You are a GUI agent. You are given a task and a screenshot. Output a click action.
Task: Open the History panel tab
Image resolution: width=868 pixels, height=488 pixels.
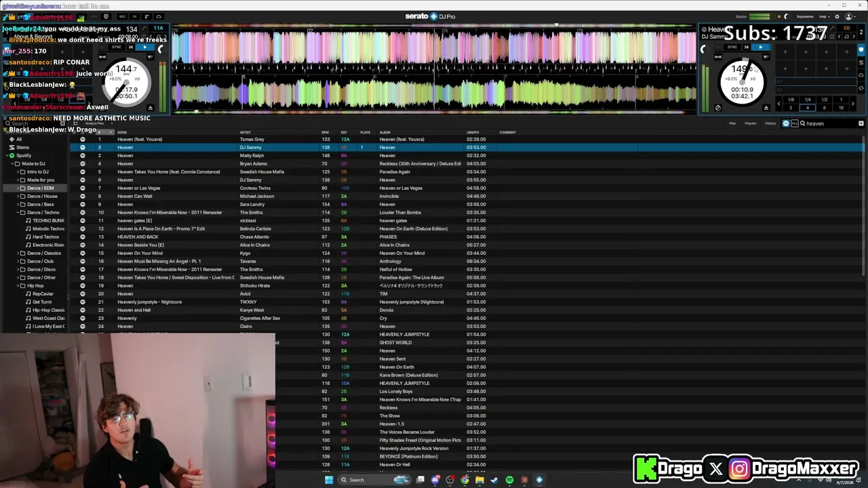[x=770, y=123]
